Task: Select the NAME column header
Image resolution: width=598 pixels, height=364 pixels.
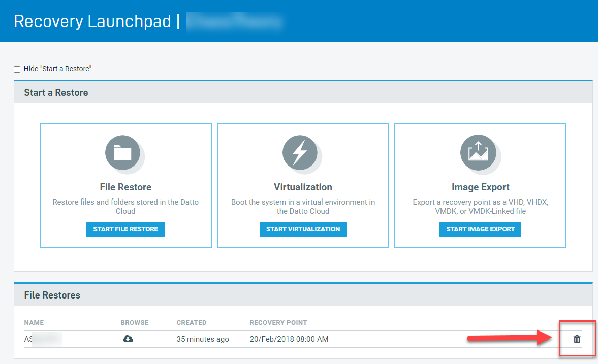Action: tap(34, 322)
